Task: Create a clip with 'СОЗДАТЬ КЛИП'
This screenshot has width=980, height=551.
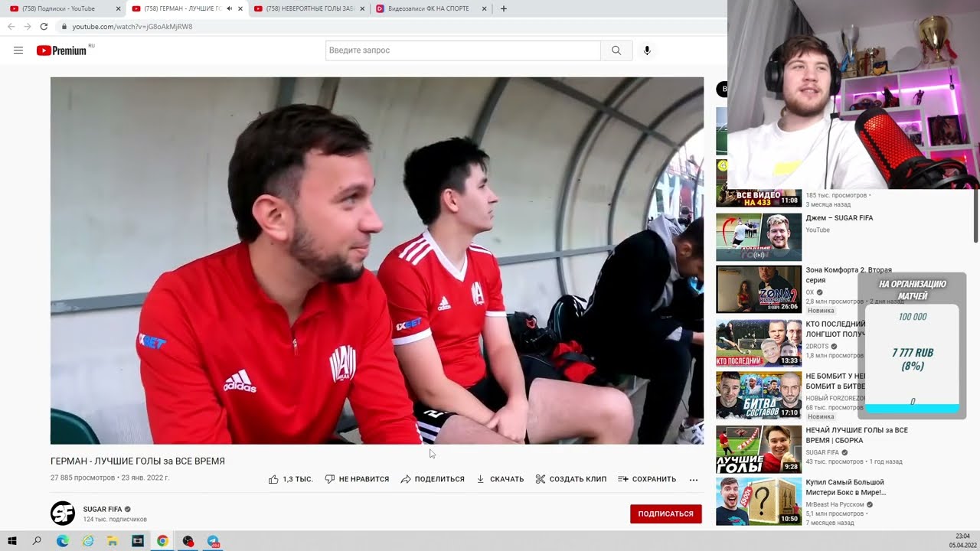Action: (570, 479)
